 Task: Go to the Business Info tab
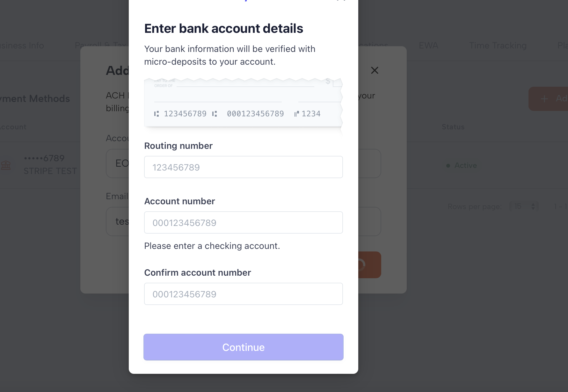22,46
